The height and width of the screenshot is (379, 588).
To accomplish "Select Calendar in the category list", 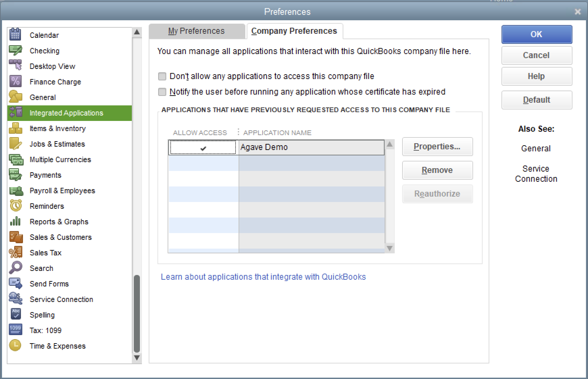I will point(44,35).
